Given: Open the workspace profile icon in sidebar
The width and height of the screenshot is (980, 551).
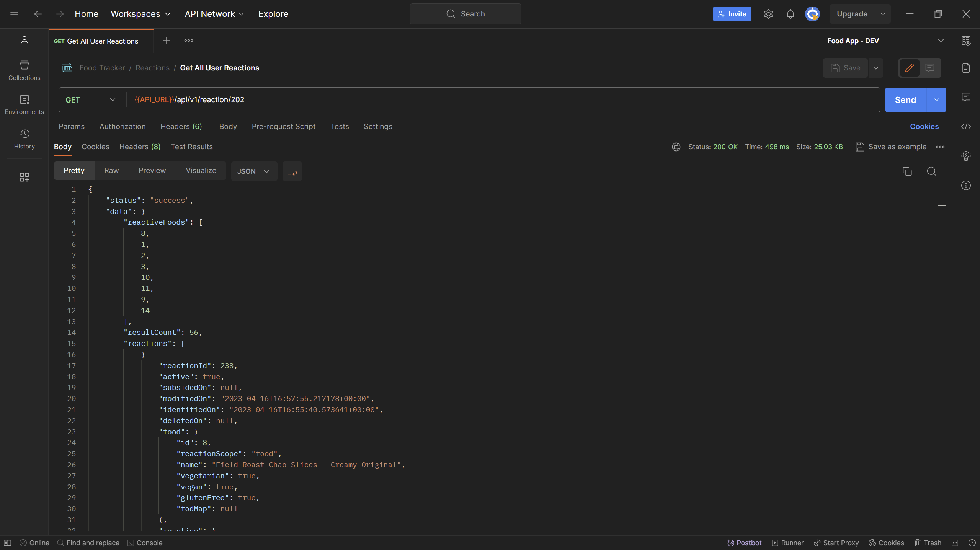Looking at the screenshot, I should coord(24,41).
